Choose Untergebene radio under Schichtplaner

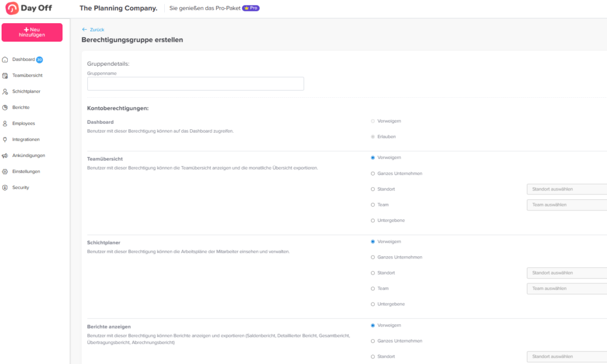point(373,304)
